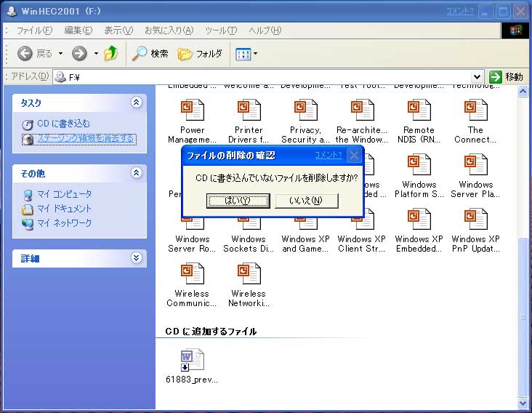Click the Back (戻る) arrow icon
Screen dimensions: 532x413
tap(25, 54)
